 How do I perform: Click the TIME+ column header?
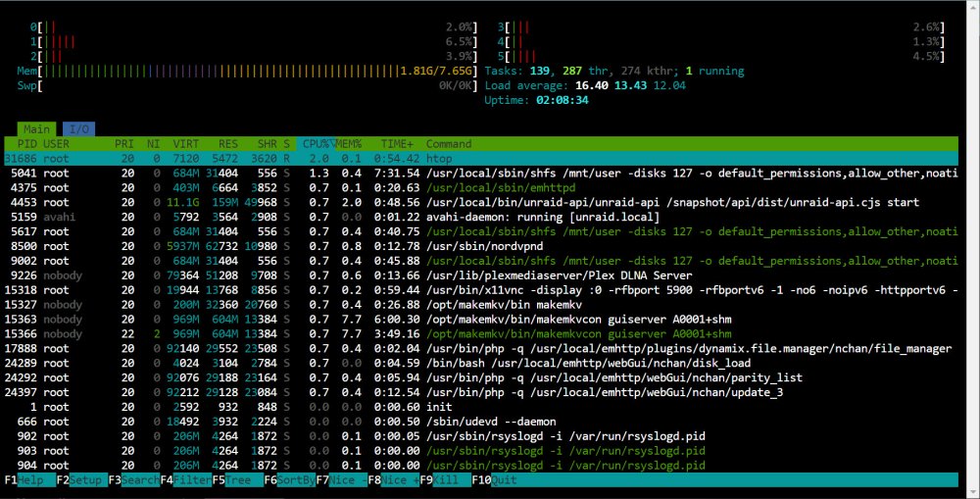click(x=396, y=144)
